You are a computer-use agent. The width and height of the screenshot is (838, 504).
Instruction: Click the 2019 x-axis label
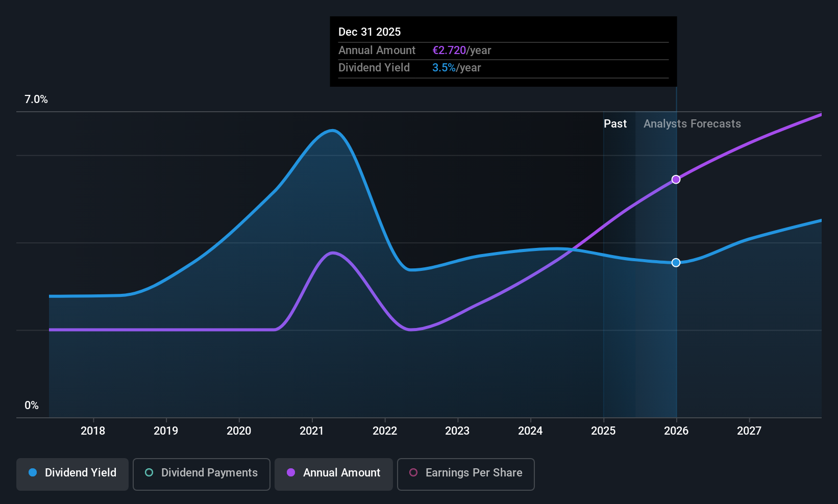166,431
